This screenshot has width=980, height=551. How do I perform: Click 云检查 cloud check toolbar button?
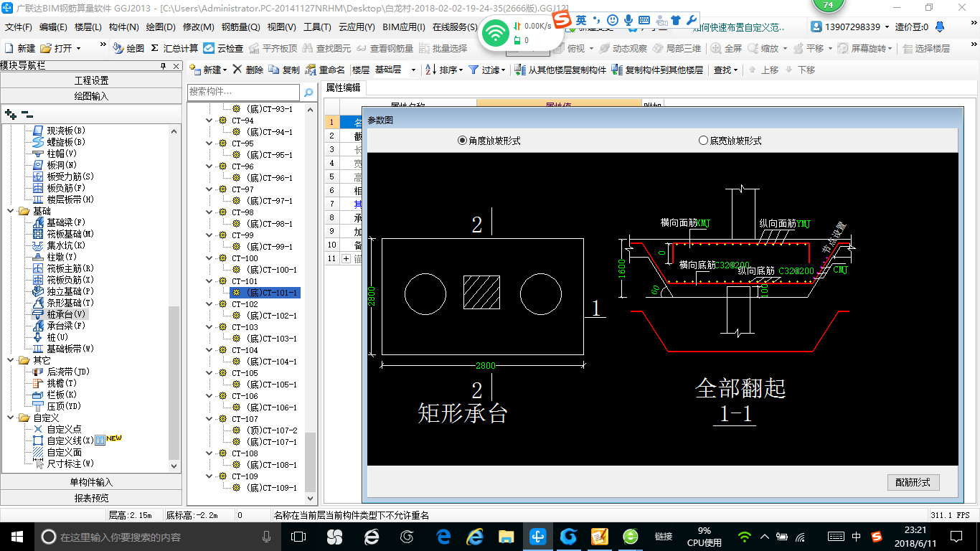223,48
